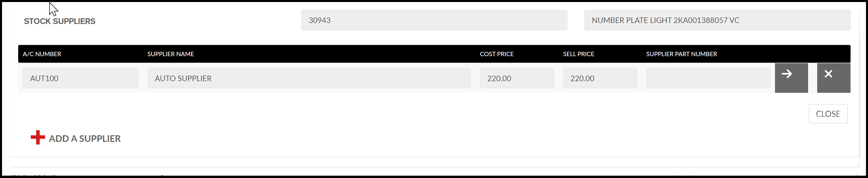Viewport: 868px width, 178px height.
Task: Click the STOCK SUPPLIERS heading
Action: pyautogui.click(x=60, y=21)
